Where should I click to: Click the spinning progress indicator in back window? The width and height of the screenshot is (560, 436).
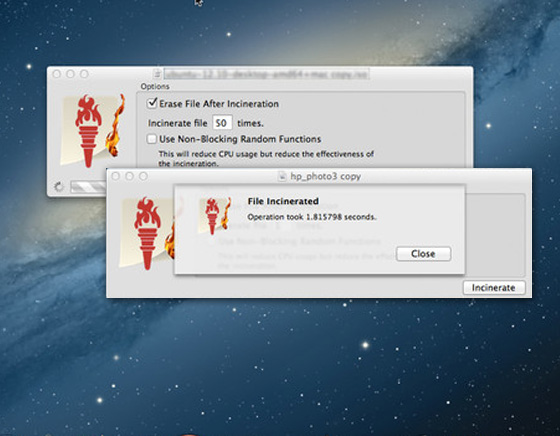pyautogui.click(x=59, y=186)
